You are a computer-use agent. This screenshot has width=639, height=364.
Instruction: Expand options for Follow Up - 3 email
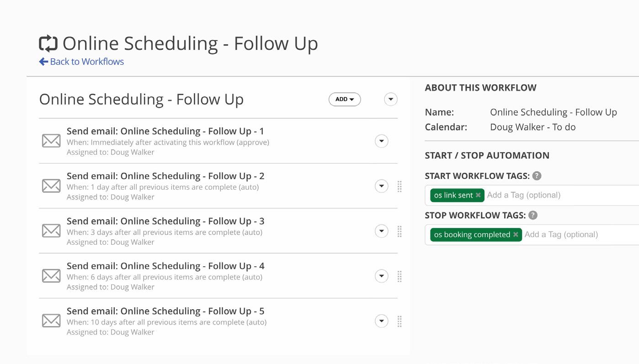coord(382,231)
